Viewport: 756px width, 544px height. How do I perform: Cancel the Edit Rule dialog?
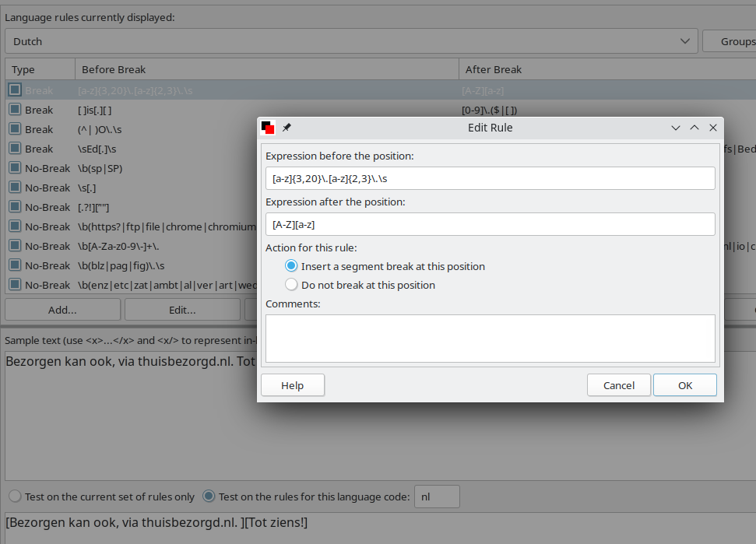[618, 384]
